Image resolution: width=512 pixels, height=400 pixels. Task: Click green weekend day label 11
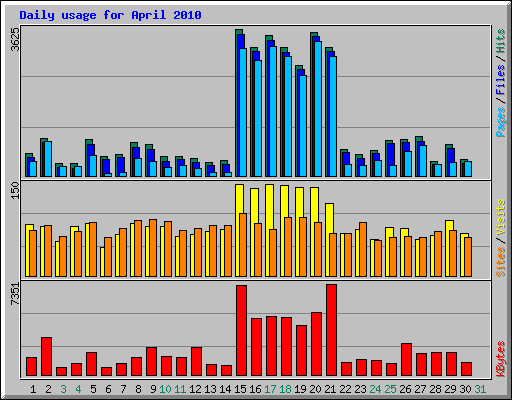click(x=180, y=389)
